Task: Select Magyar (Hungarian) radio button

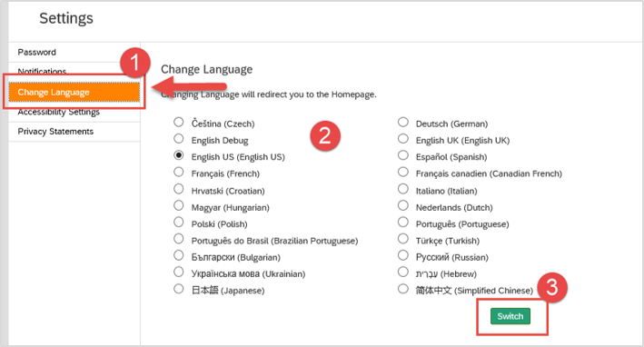Action: [x=178, y=205]
